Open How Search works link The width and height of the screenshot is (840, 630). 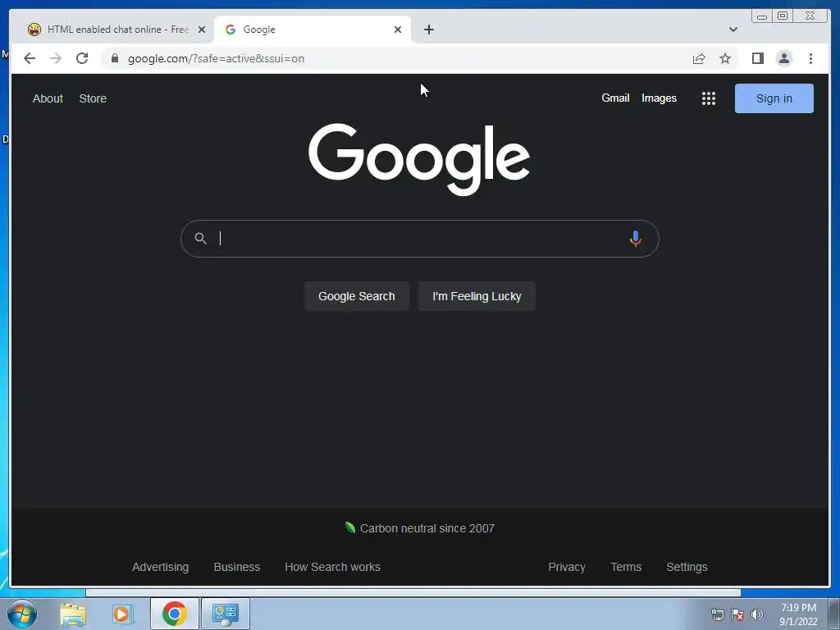pyautogui.click(x=332, y=567)
